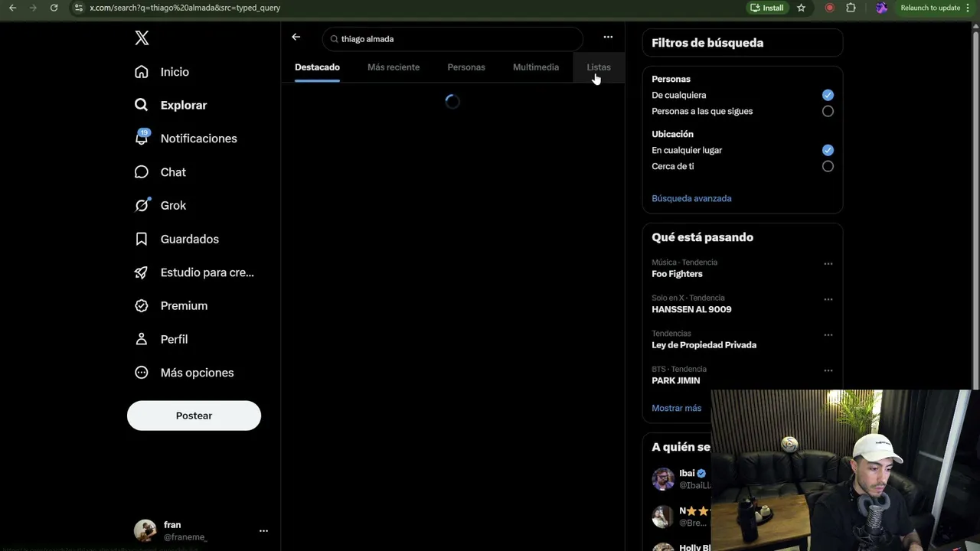Open the fran account profile avatar

coord(145,530)
